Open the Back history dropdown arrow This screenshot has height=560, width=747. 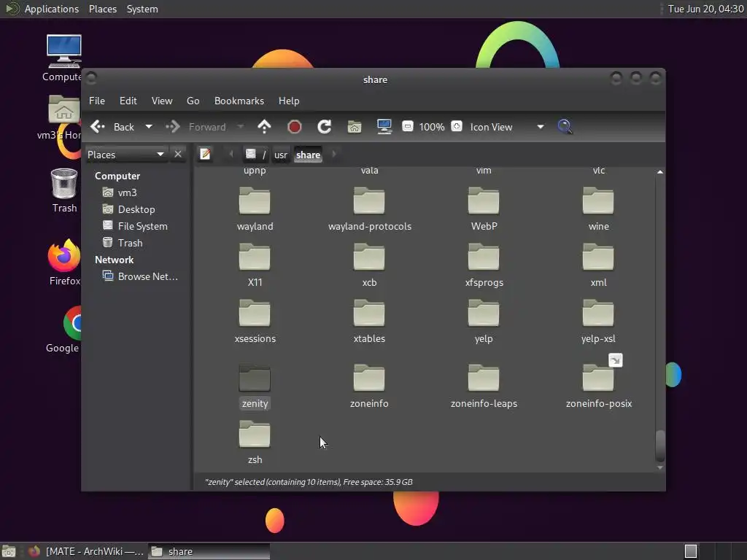149,127
